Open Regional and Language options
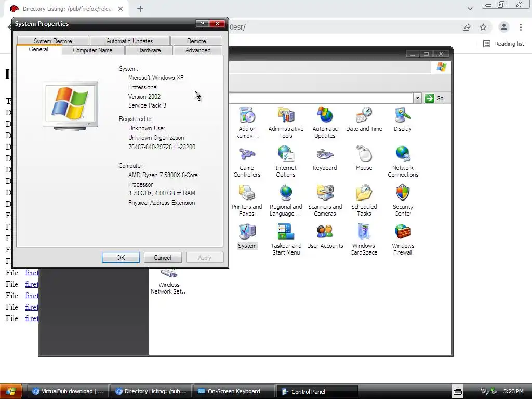 click(x=286, y=201)
